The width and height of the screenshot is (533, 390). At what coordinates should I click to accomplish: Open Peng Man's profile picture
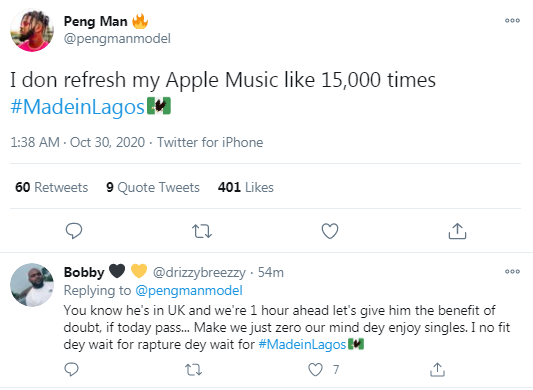click(x=32, y=30)
